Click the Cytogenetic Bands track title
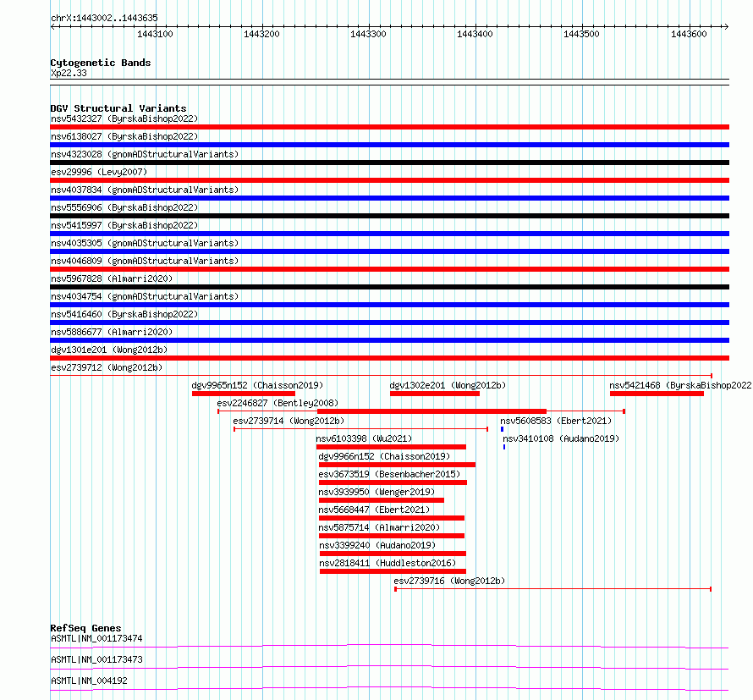The image size is (753, 700). point(101,63)
